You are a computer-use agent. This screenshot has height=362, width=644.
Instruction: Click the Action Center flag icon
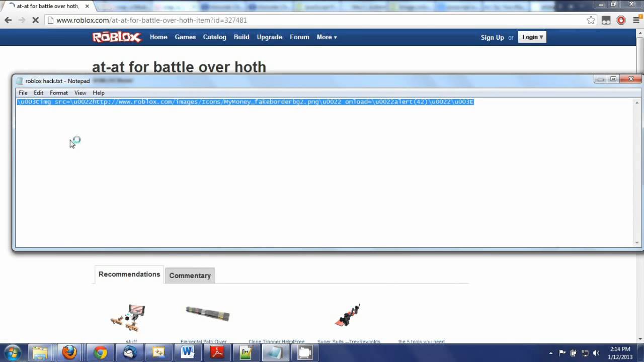click(562, 353)
